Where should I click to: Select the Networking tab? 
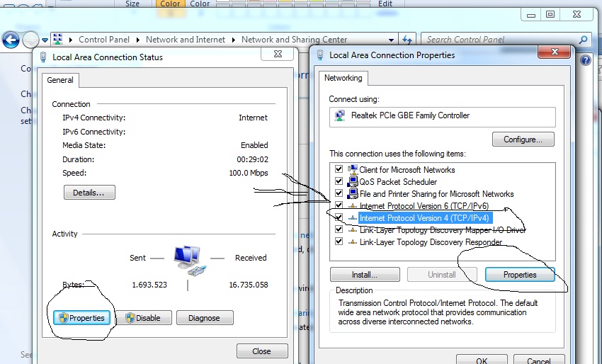coord(343,78)
